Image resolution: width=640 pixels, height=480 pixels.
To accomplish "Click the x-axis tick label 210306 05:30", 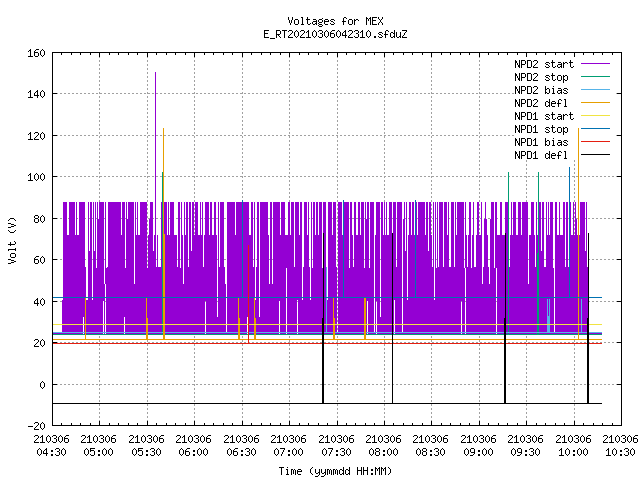I will pyautogui.click(x=146, y=446).
